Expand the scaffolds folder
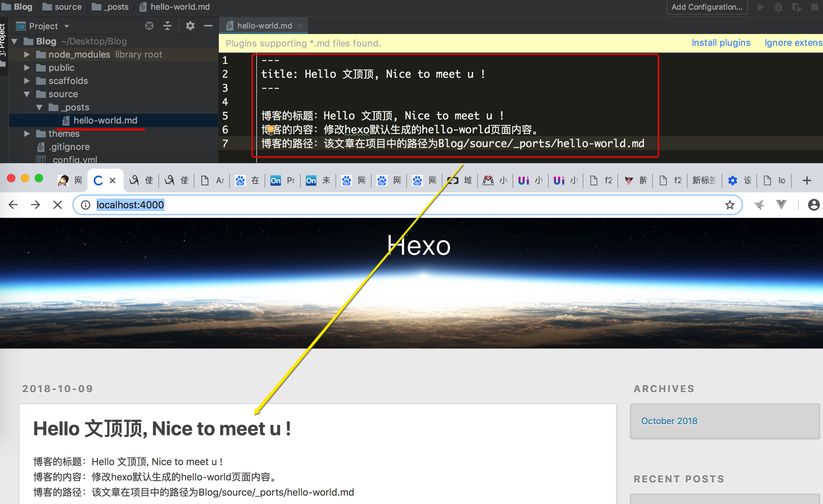823x504 pixels. tap(27, 81)
